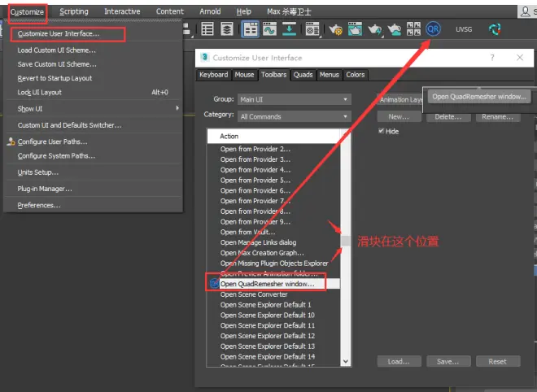The height and width of the screenshot is (392, 537).
Task: Click the action list scrollbar thumb
Action: coord(346,241)
